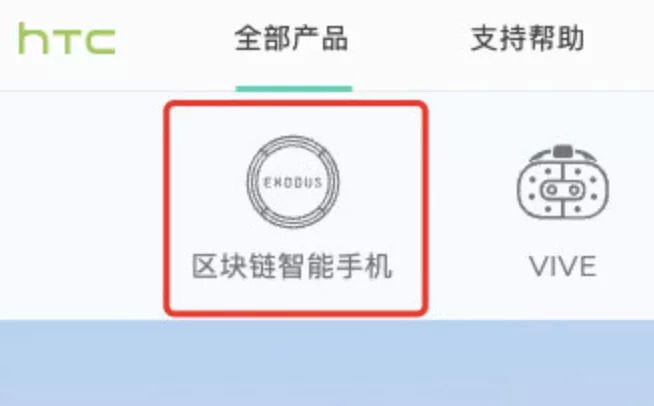Click the EXODUS lettering inside the ring
Viewport: 654px width, 406px height.
tap(293, 182)
